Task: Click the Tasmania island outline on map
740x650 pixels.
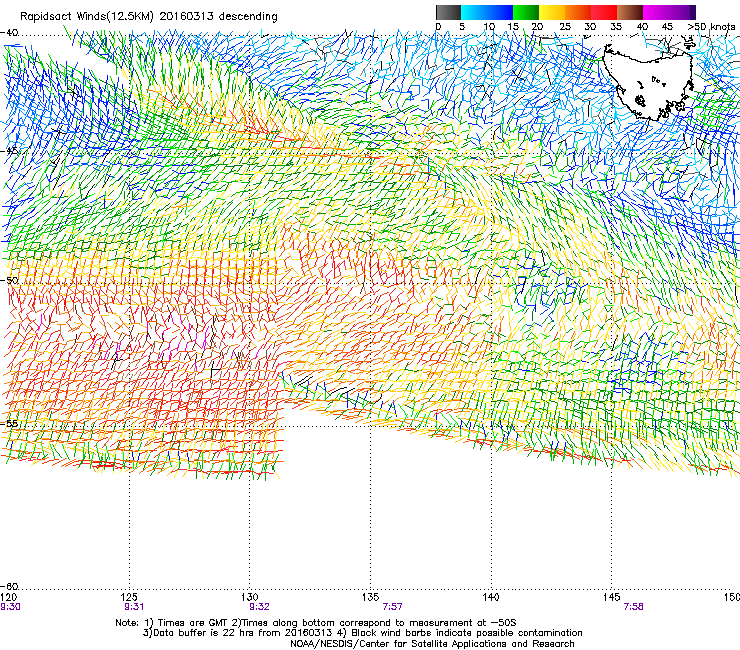Action: [649, 81]
